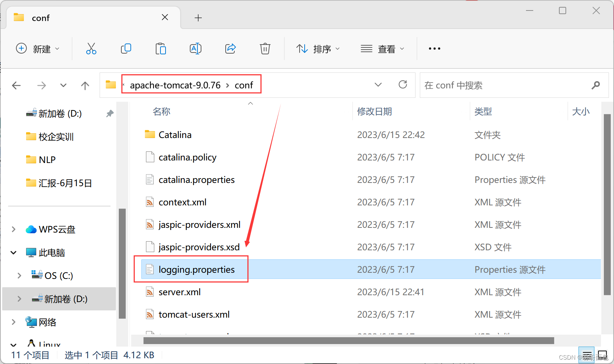Image resolution: width=614 pixels, height=364 pixels.
Task: Click the Delete trash can icon
Action: point(265,49)
